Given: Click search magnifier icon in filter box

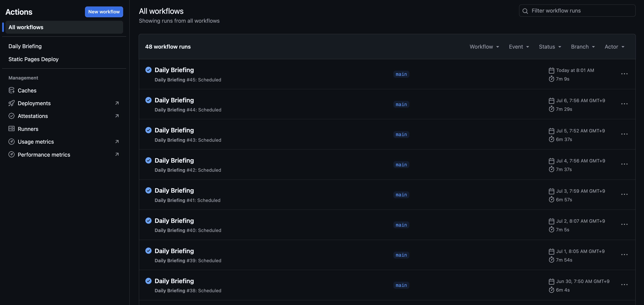Looking at the screenshot, I should (525, 11).
